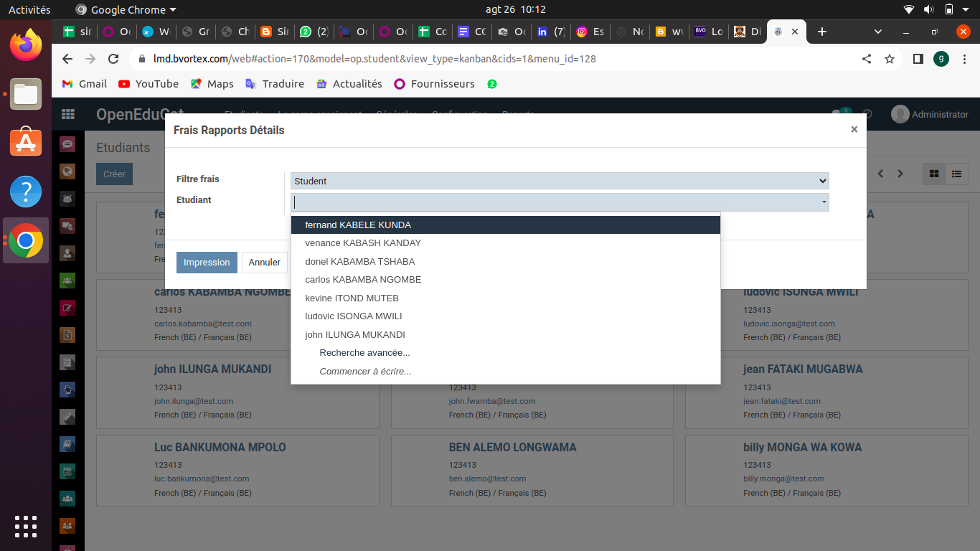Close the Frais Rapports Détails dialog
The width and height of the screenshot is (980, 551).
[x=854, y=130]
